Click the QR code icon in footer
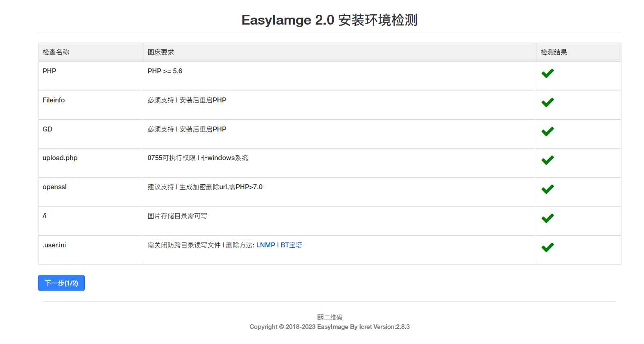 (320, 317)
